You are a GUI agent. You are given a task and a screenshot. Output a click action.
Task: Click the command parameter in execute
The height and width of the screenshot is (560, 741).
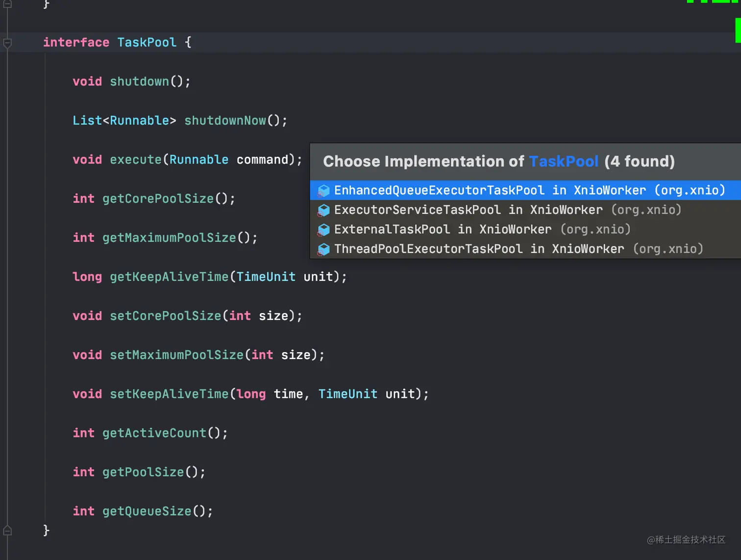pyautogui.click(x=262, y=160)
